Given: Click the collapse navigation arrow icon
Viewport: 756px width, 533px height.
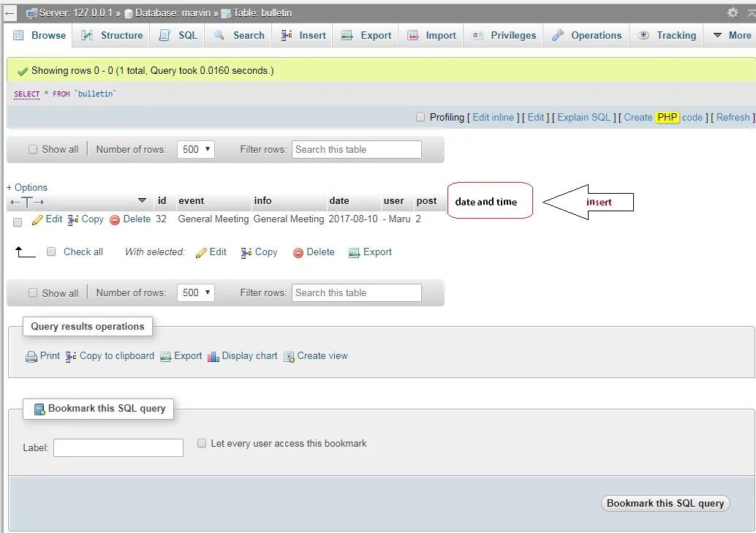Looking at the screenshot, I should pyautogui.click(x=10, y=13).
